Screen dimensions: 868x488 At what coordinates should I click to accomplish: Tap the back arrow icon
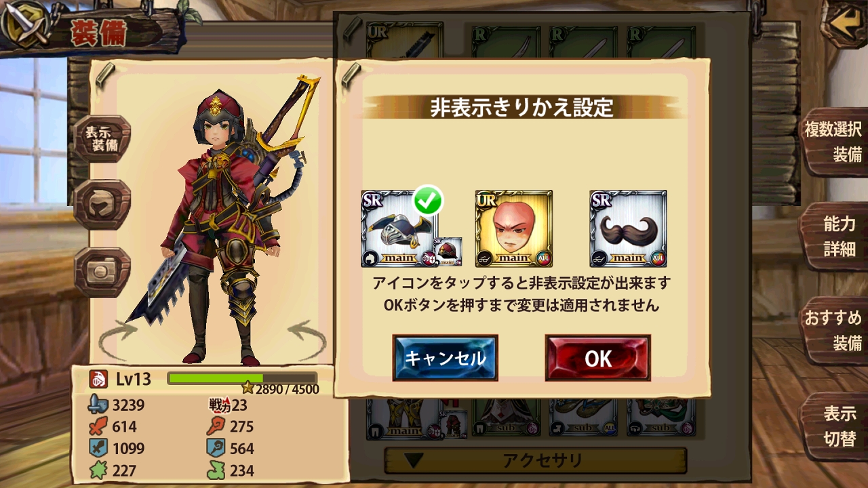point(844,24)
